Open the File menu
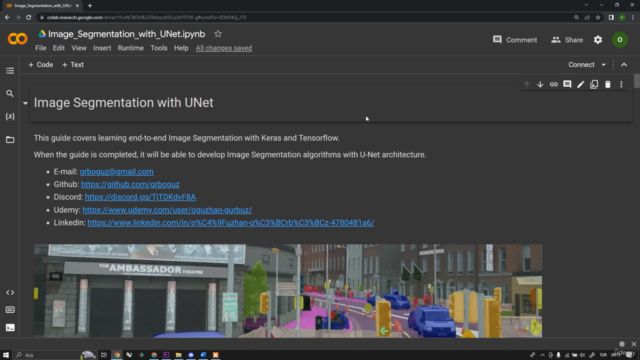 40,48
